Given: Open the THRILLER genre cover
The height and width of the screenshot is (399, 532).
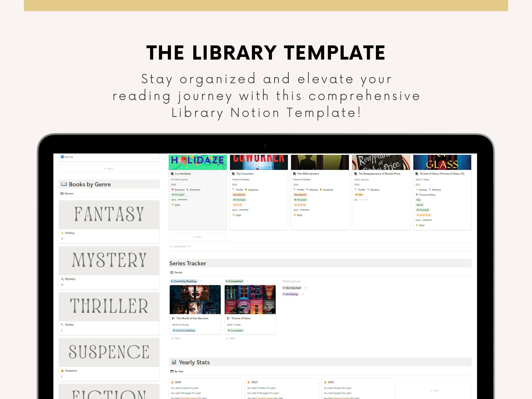Looking at the screenshot, I should [109, 306].
